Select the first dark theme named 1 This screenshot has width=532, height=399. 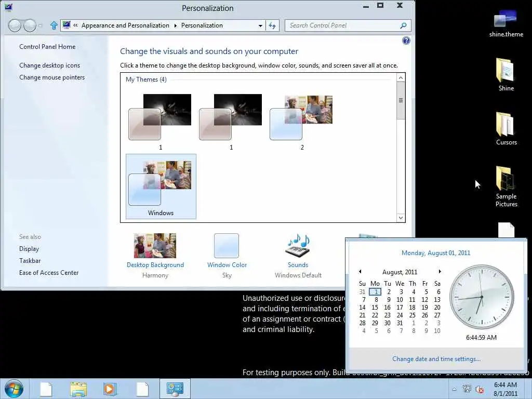pos(161,122)
